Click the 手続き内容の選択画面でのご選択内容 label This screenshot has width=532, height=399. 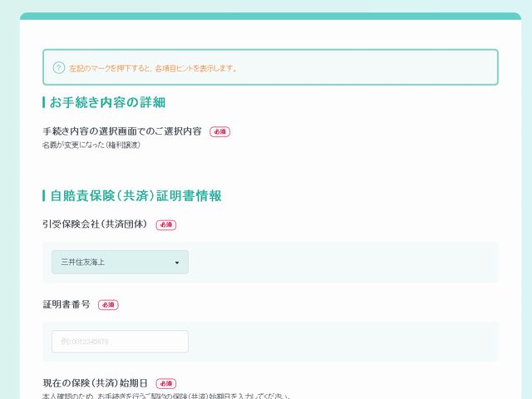[121, 131]
